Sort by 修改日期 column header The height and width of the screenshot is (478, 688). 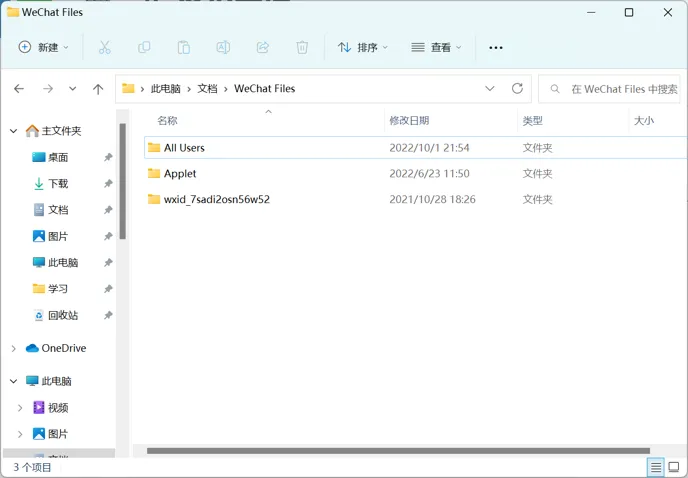tap(409, 121)
